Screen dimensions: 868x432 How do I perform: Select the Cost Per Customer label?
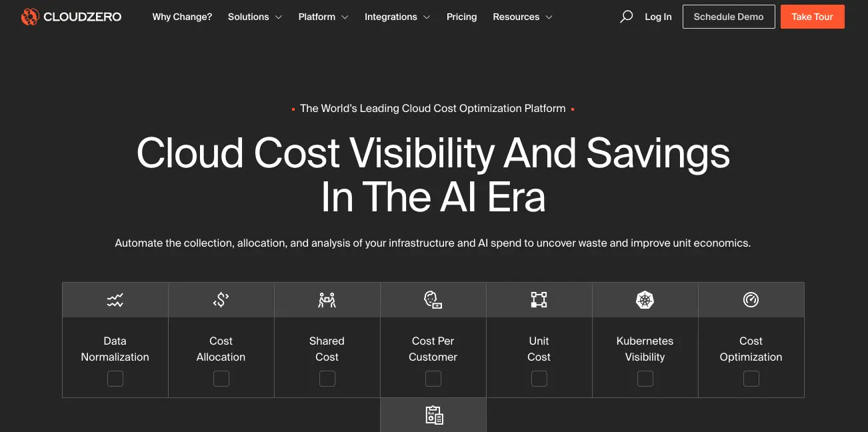coord(433,349)
